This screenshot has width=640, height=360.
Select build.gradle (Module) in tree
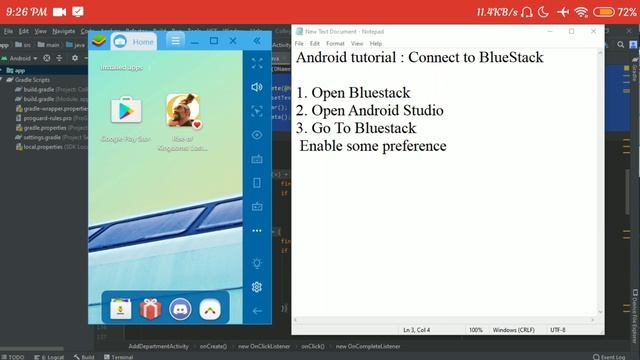[51, 99]
